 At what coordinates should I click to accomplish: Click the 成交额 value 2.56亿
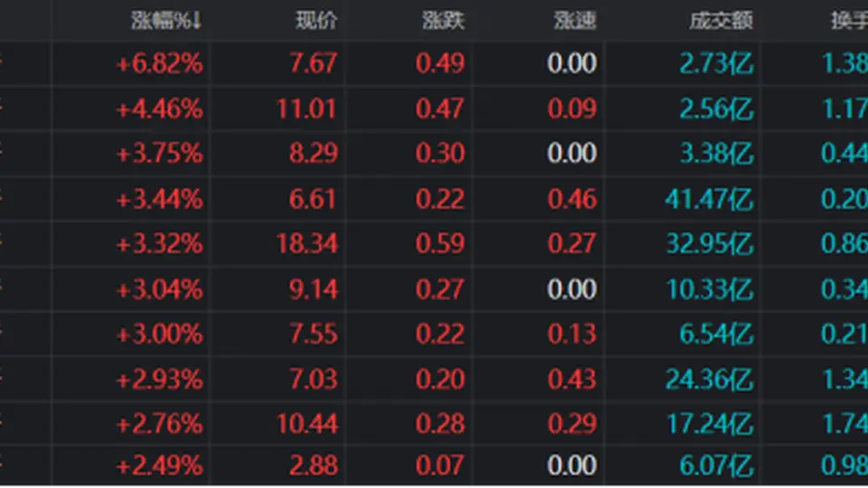(x=716, y=108)
